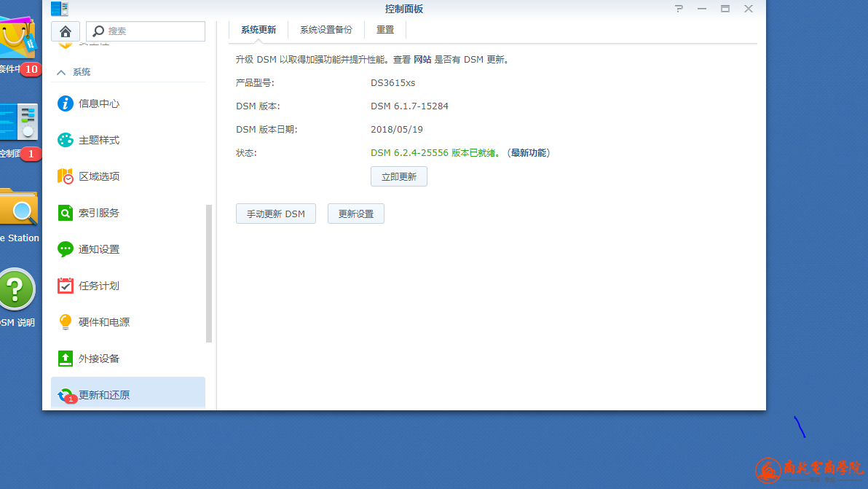Click the Control Panel window title icon

pyautogui.click(x=60, y=9)
